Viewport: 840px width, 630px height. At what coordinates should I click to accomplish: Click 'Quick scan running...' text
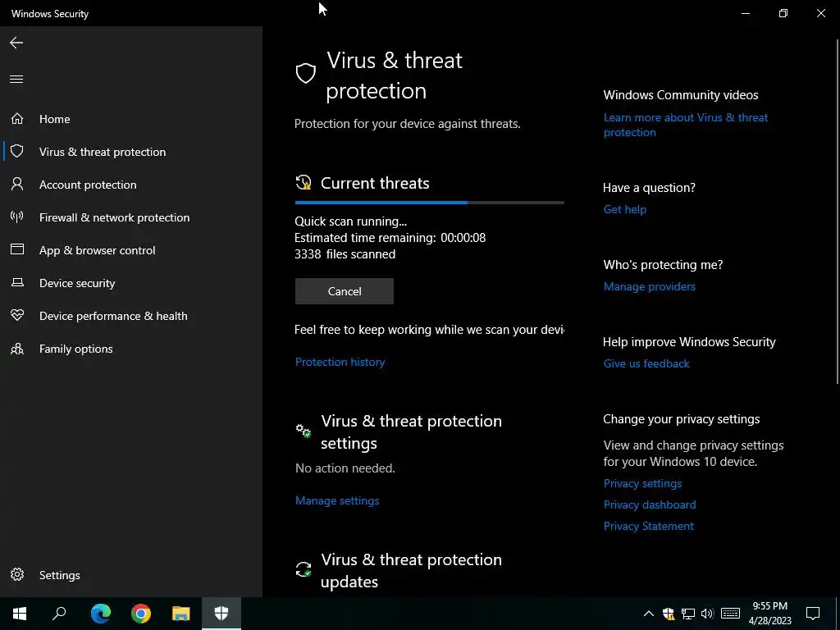(351, 221)
